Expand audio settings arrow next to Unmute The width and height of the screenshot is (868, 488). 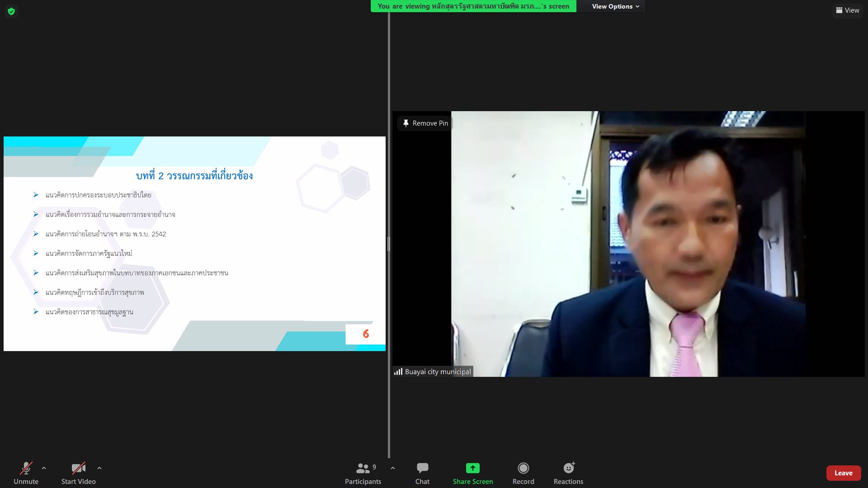coord(44,468)
